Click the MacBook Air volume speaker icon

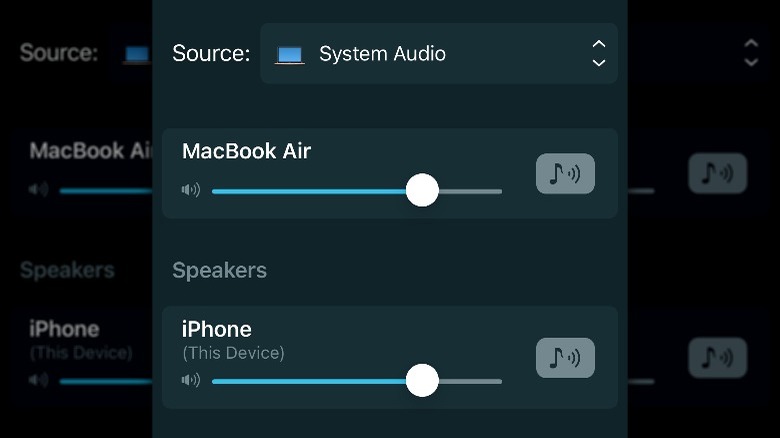pos(191,190)
